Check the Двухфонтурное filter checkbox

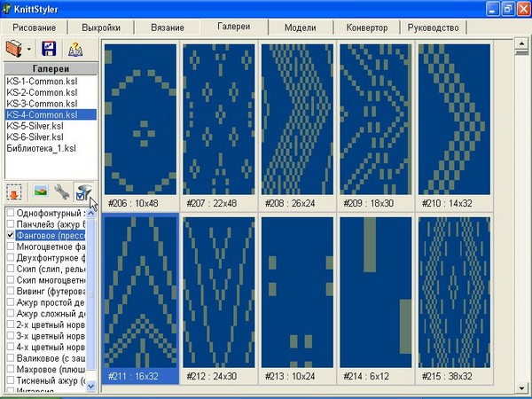(x=11, y=257)
